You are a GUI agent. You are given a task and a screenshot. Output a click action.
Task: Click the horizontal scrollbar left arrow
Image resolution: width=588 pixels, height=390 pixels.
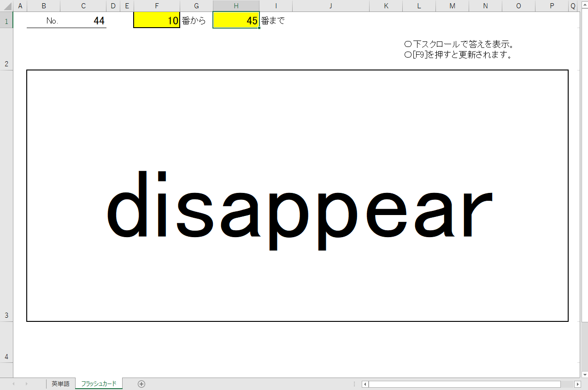(365, 384)
